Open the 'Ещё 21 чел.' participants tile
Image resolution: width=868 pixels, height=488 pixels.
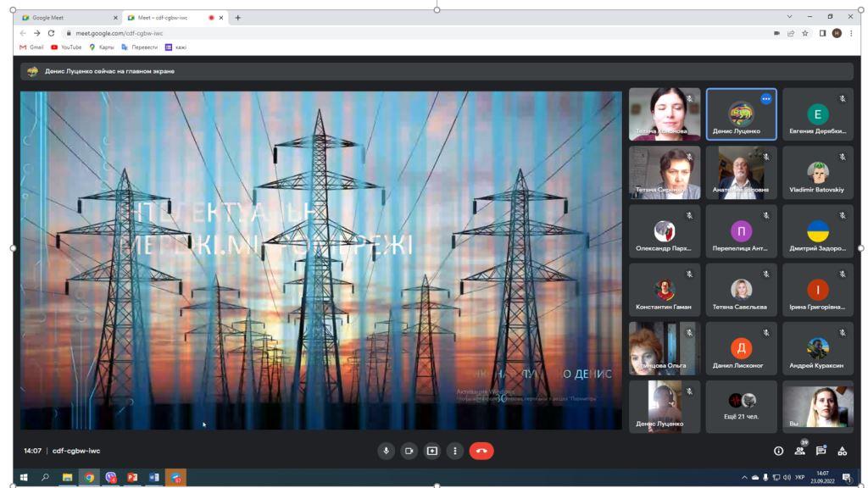(741, 407)
